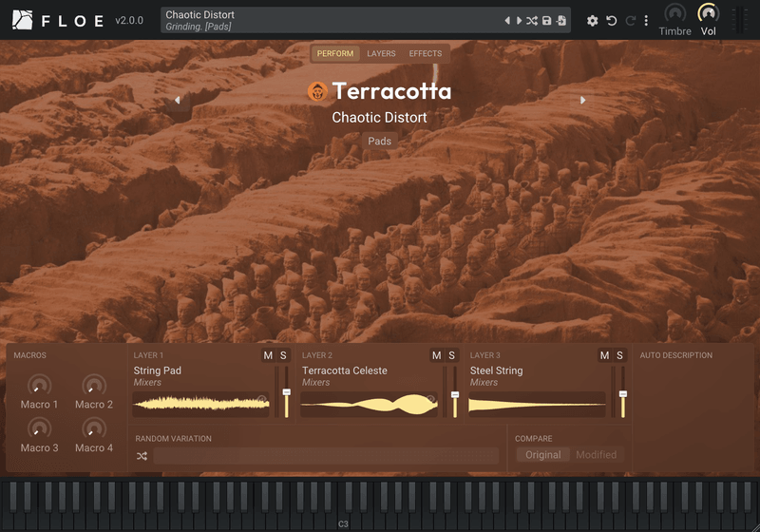Go to the next preset using the large right arrow on the artwork
The height and width of the screenshot is (532, 760).
click(x=582, y=100)
